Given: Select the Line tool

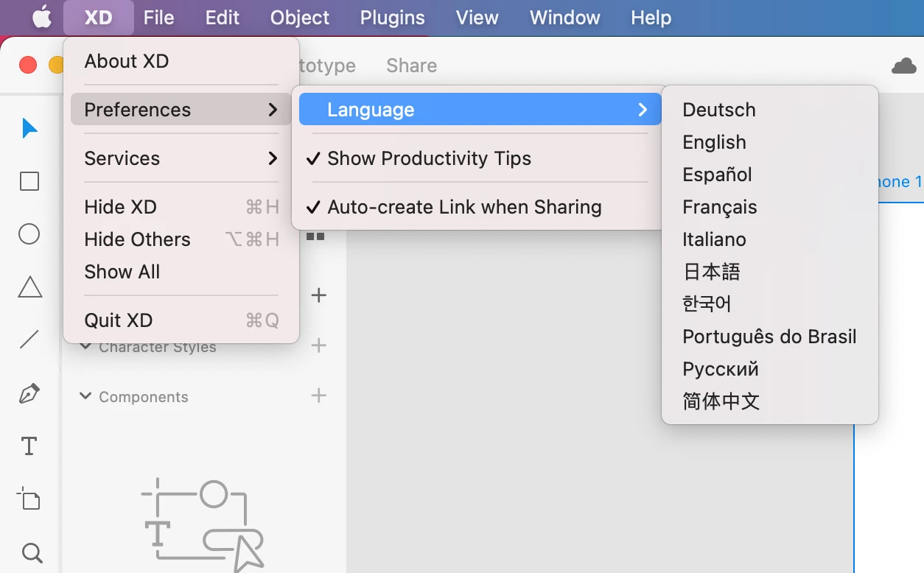Looking at the screenshot, I should point(29,340).
